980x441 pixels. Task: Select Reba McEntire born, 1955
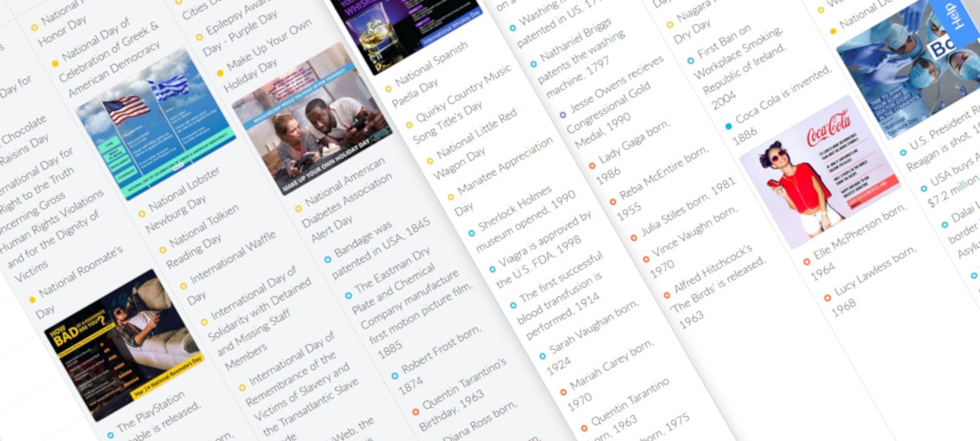(659, 183)
